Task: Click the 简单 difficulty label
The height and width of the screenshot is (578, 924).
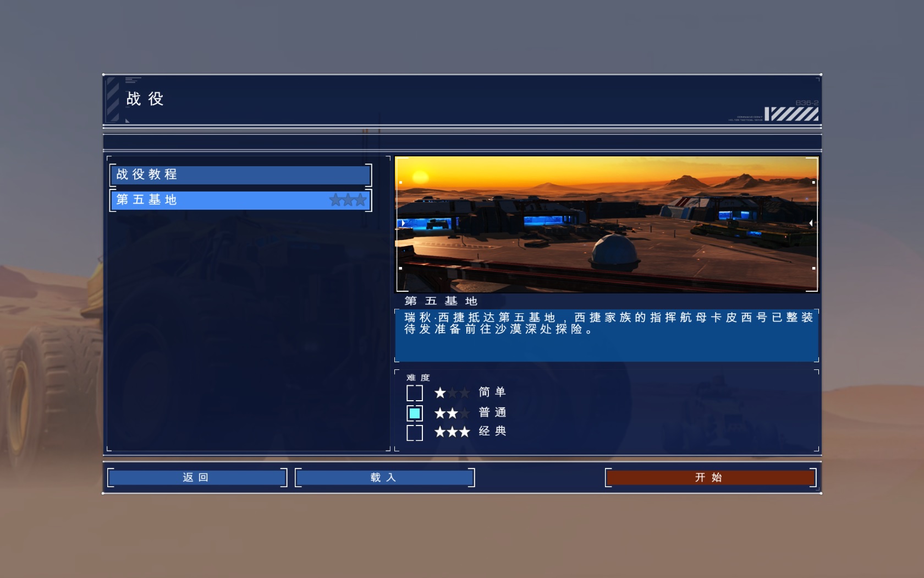Action: pyautogui.click(x=492, y=392)
